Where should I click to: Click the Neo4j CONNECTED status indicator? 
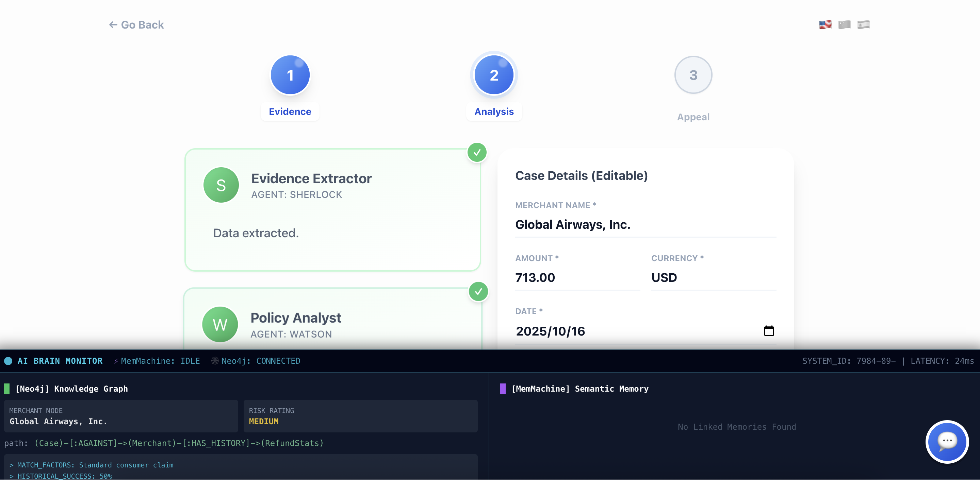click(x=256, y=361)
